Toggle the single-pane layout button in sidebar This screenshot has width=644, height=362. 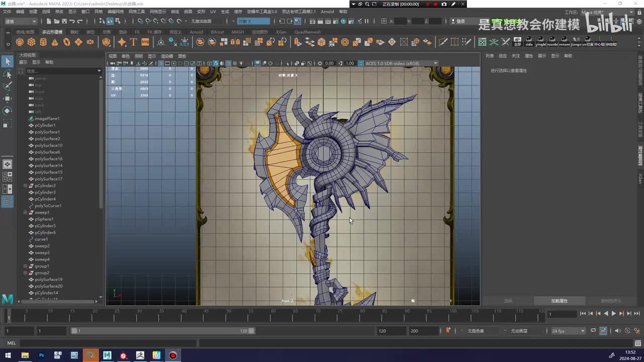(x=8, y=164)
